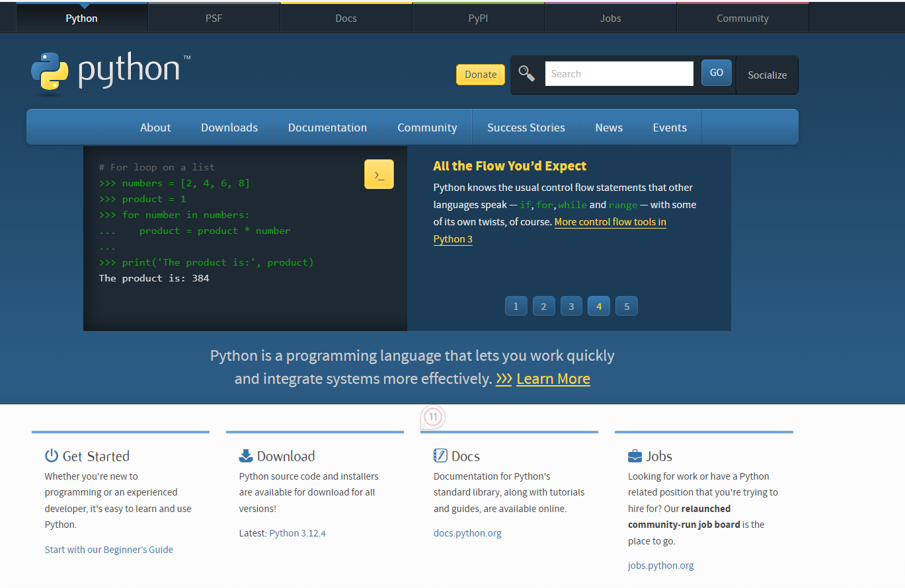Click the Jobs briefcase icon
The image size is (905, 588).
(635, 456)
